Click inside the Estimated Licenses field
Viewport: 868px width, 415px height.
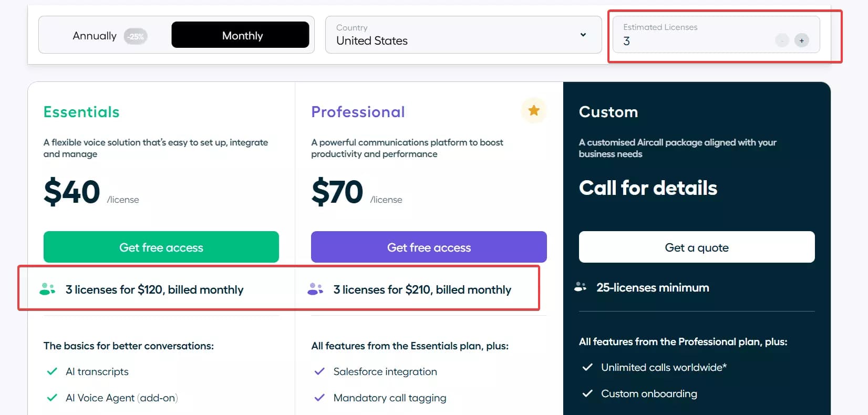click(x=683, y=40)
